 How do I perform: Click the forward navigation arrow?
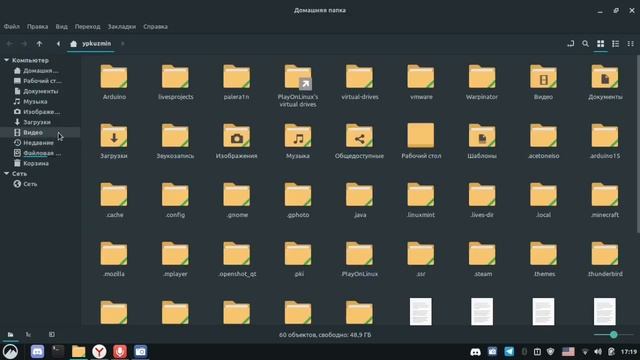pos(24,44)
